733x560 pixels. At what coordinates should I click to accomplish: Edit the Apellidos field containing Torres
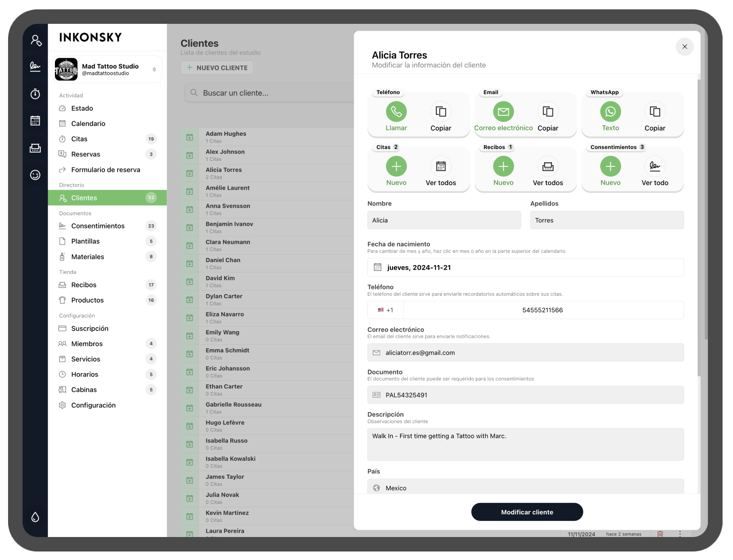click(x=607, y=220)
